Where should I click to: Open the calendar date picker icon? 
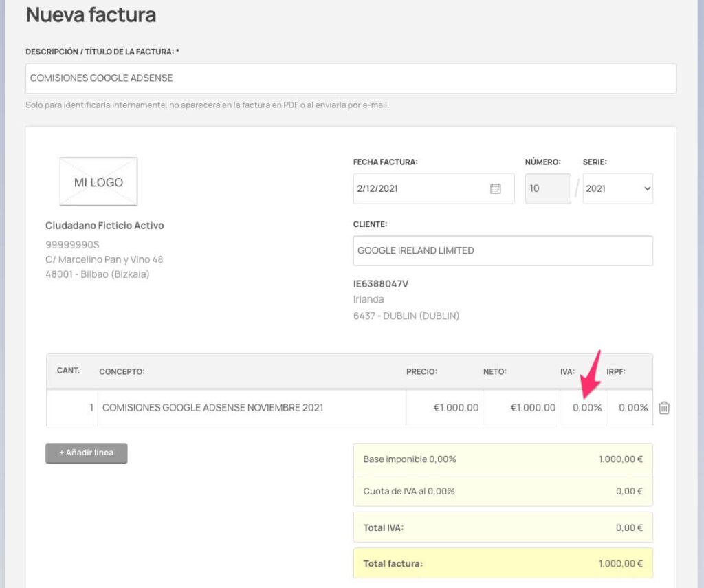coord(495,188)
